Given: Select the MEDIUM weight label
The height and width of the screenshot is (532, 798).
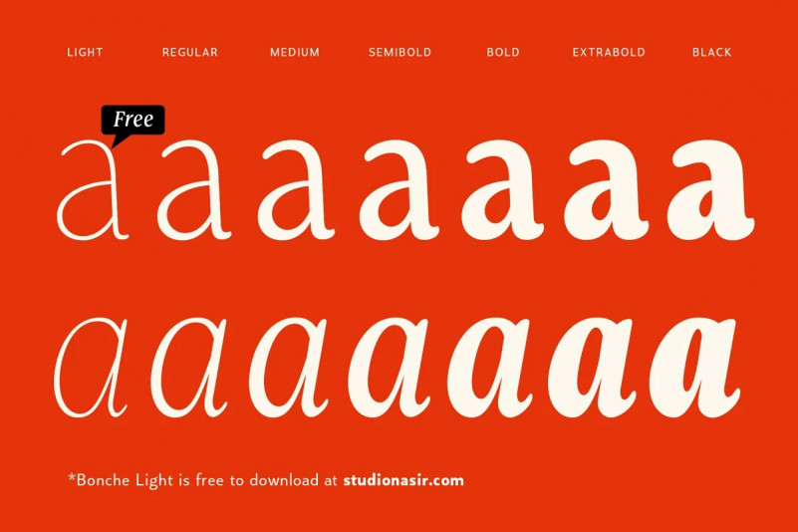Looking at the screenshot, I should [x=295, y=52].
